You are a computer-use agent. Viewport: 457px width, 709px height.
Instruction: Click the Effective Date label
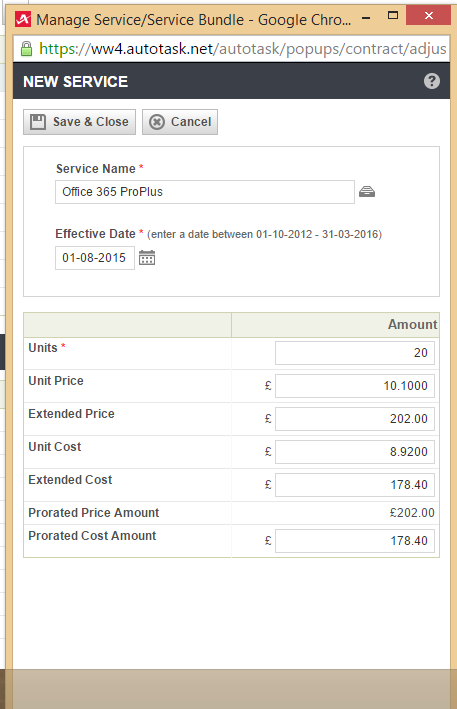95,234
